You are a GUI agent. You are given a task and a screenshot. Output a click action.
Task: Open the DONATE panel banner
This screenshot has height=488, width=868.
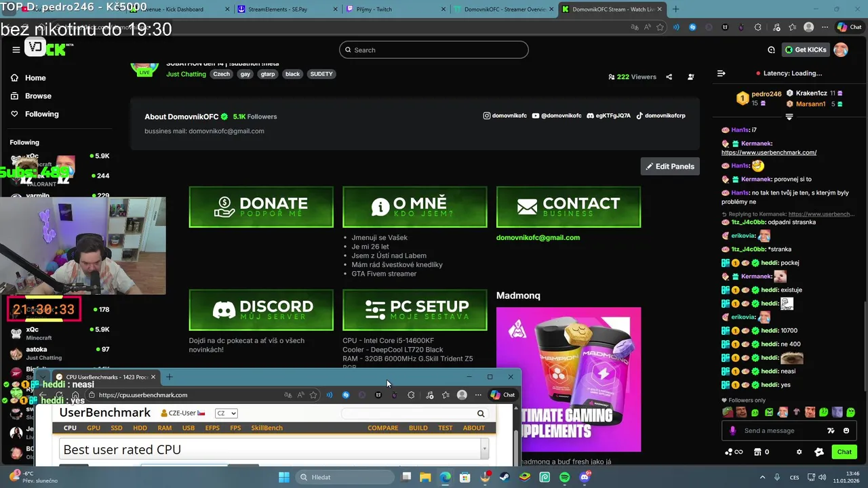(261, 207)
